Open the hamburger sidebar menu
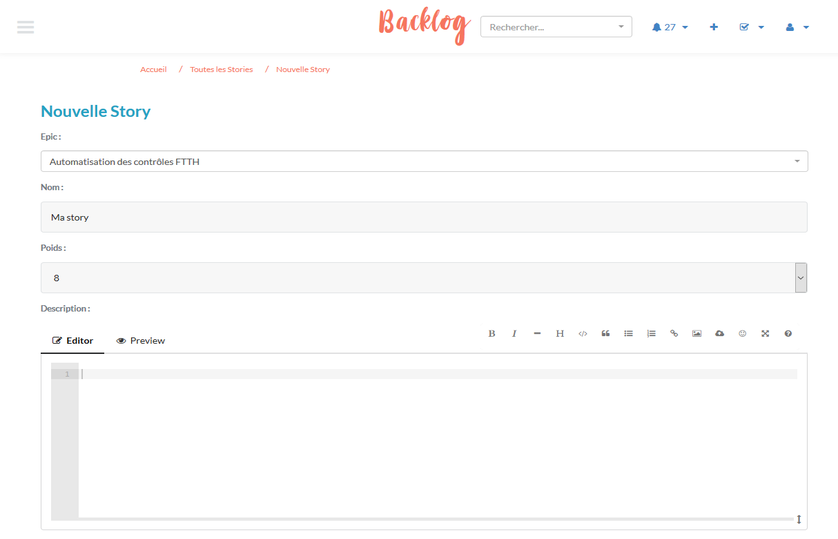 (x=26, y=27)
